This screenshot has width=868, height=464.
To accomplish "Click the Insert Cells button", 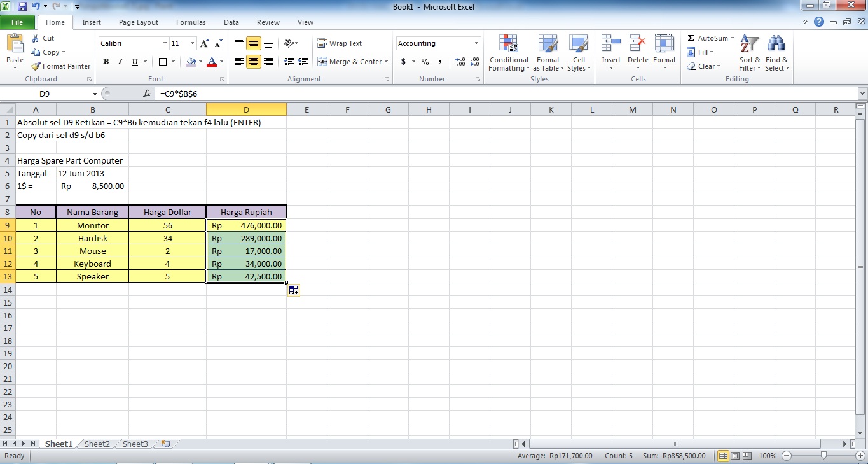I will point(610,53).
